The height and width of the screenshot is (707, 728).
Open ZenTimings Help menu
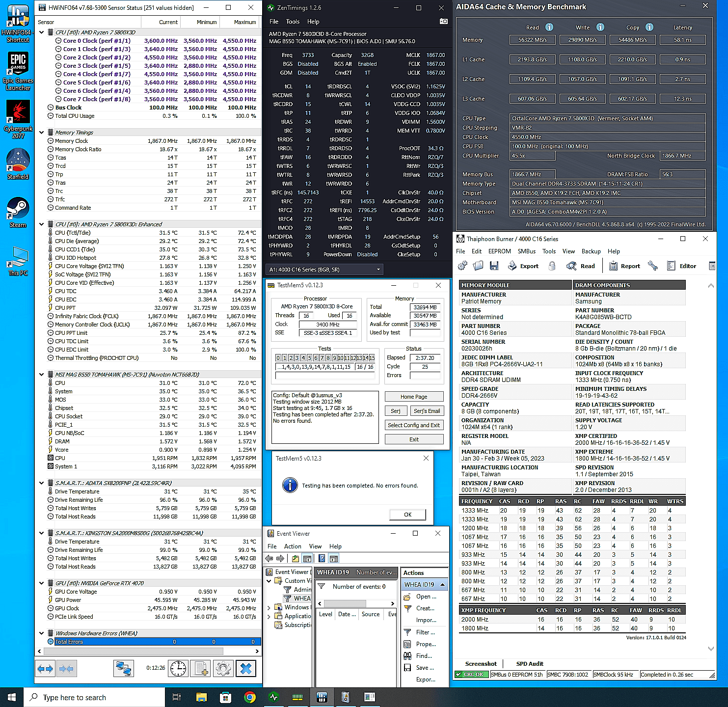point(313,22)
